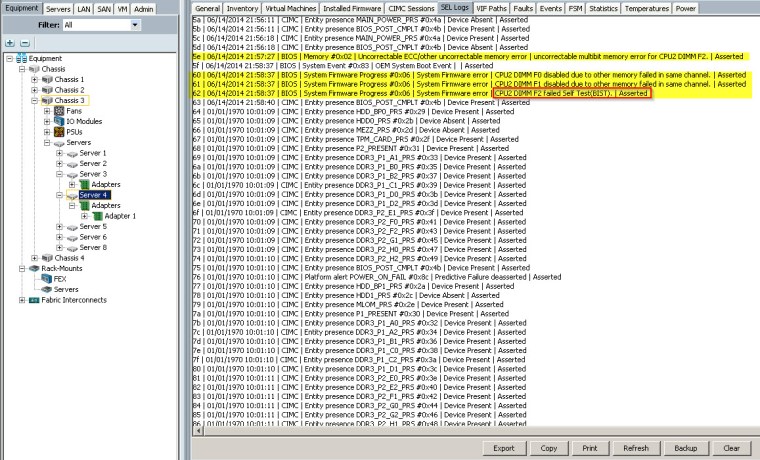Screen dimensions: 760x460
Task: Click the Server 1 blade icon
Action: 72,154
